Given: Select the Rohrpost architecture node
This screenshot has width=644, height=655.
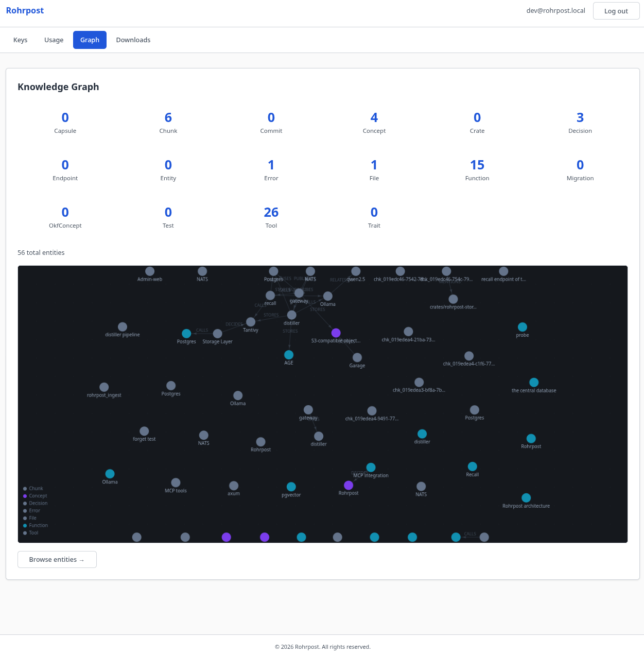Looking at the screenshot, I should pyautogui.click(x=526, y=498).
